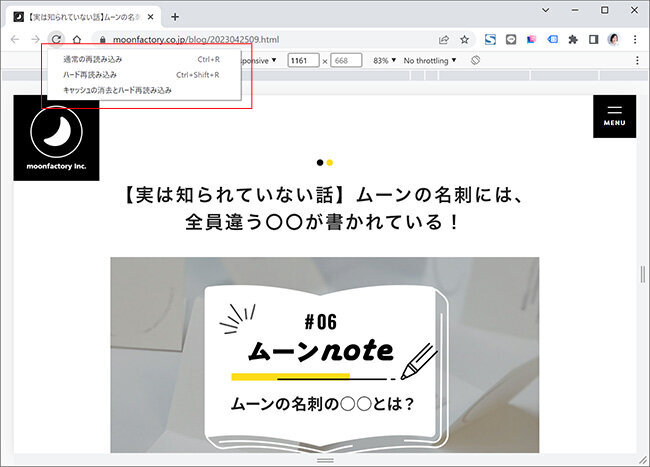Open the user profile avatar
The height and width of the screenshot is (467, 650).
point(614,39)
